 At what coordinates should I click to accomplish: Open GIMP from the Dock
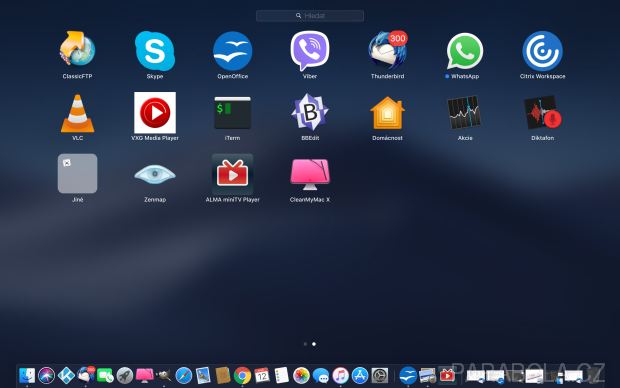[164, 375]
